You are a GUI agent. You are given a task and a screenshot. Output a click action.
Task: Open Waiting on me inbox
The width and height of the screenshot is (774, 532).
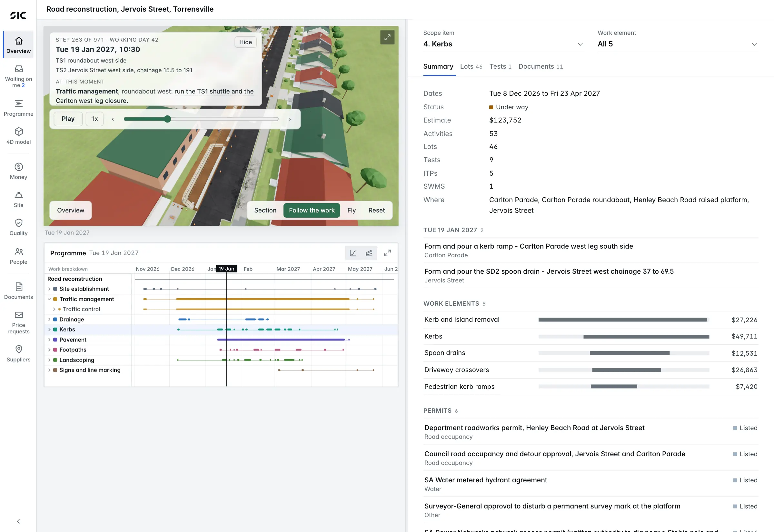19,77
